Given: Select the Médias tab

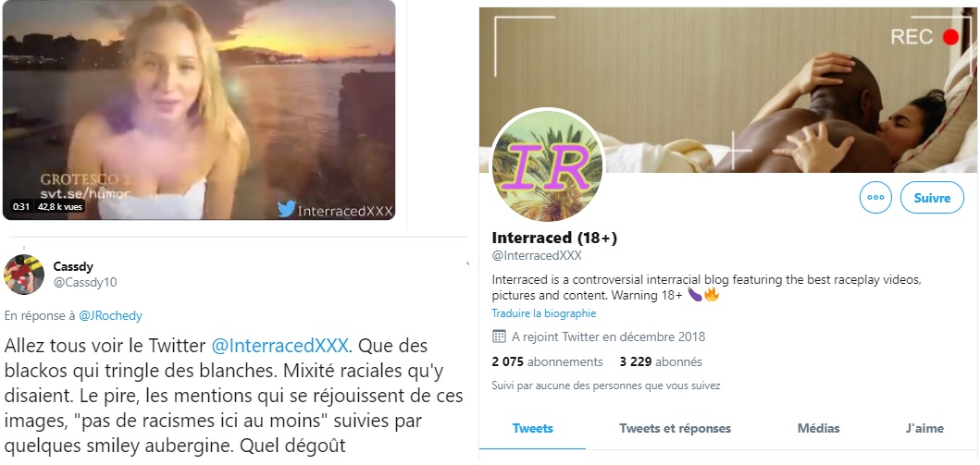Looking at the screenshot, I should tap(819, 428).
